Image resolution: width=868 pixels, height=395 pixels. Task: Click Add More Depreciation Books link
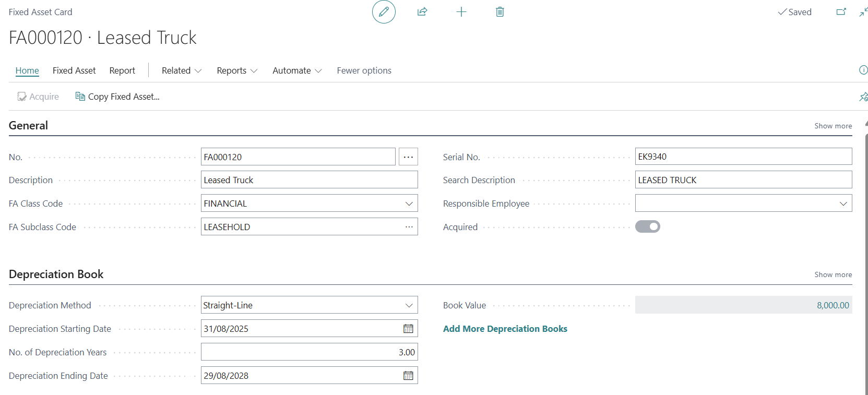coord(505,329)
